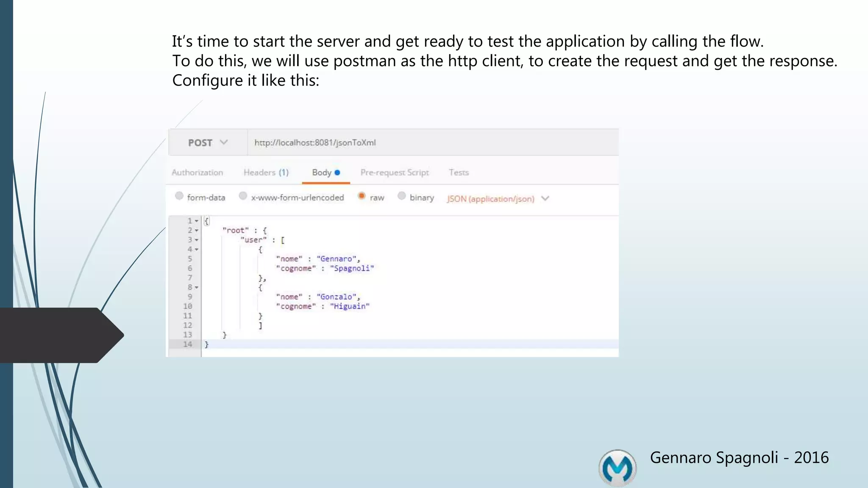Screen dimensions: 868x488
Task: Fold the first user object at line 4
Action: (197, 250)
